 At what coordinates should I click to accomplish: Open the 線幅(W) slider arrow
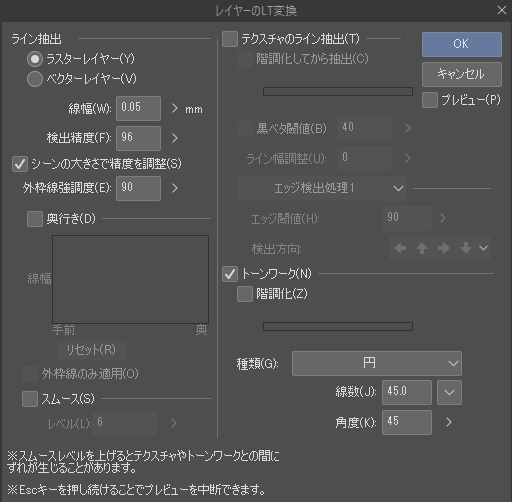click(x=175, y=108)
